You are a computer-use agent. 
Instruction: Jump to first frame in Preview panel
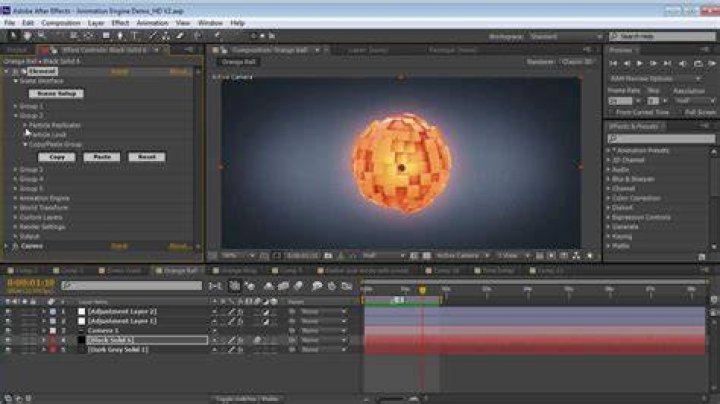click(613, 64)
